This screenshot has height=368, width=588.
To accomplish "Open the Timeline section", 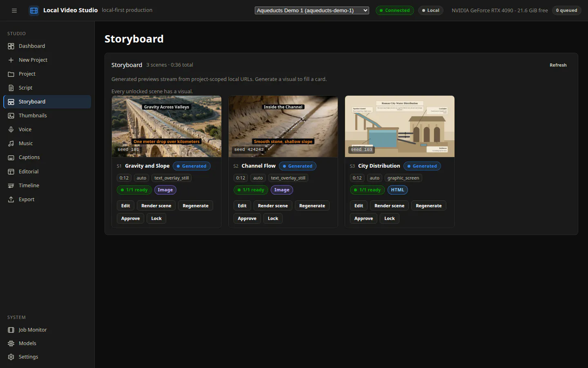I will (47, 186).
